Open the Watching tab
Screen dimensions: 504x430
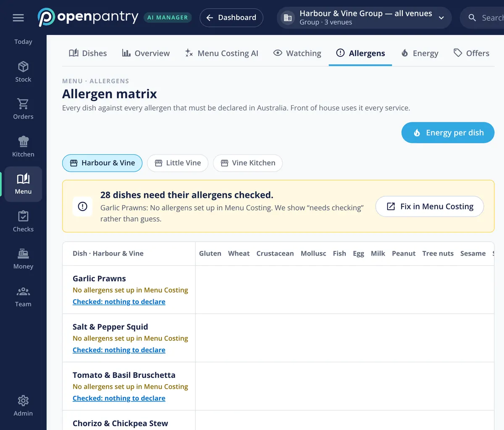[297, 53]
